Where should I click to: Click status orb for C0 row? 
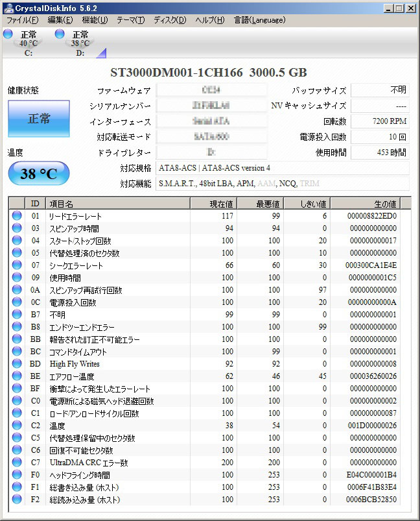coord(17,400)
